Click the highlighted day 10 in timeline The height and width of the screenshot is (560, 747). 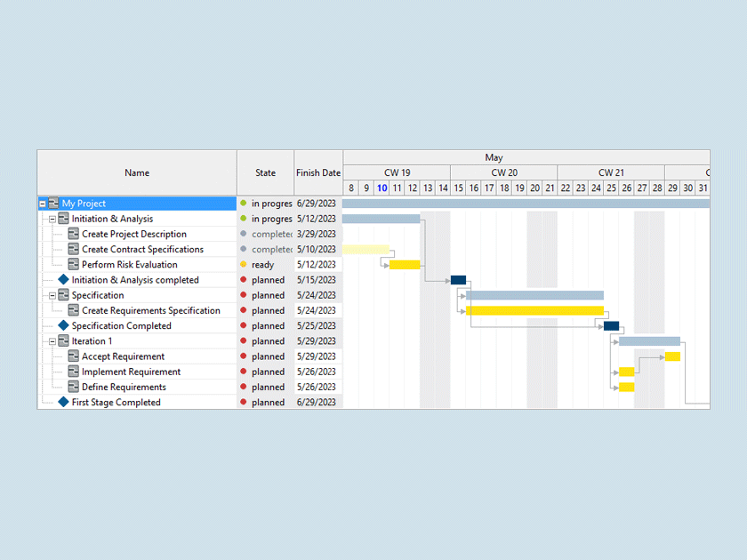(382, 188)
